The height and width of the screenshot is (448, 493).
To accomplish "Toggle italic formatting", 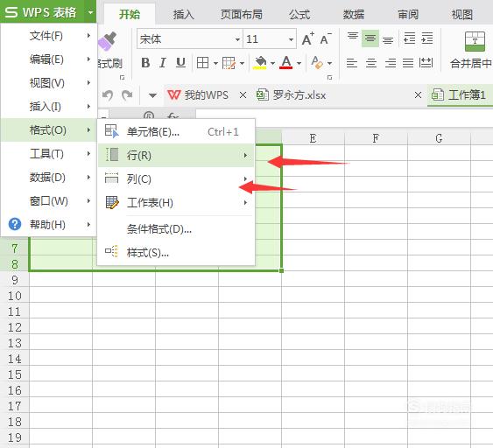I will 163,63.
